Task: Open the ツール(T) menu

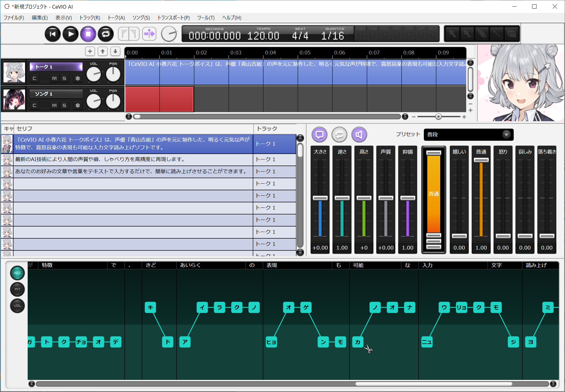Action: point(206,18)
